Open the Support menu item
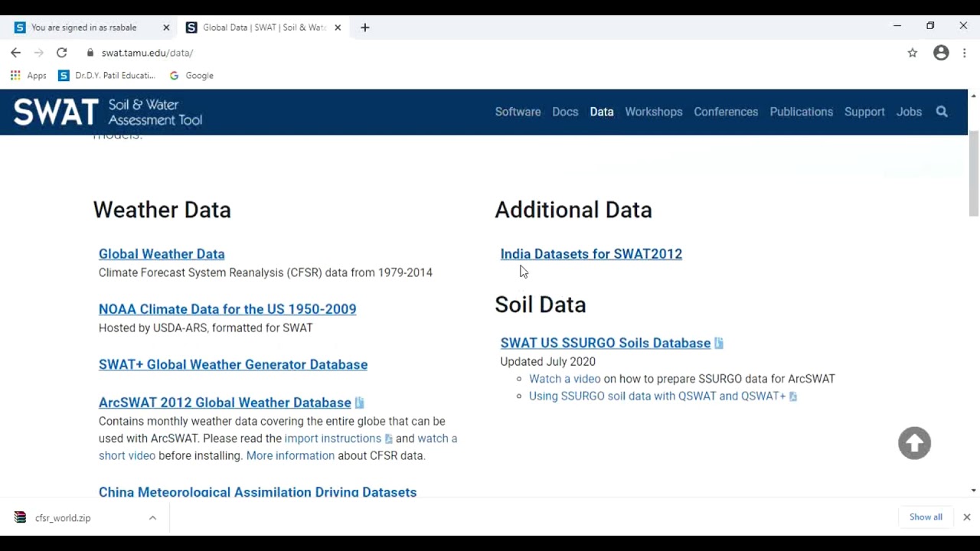The height and width of the screenshot is (551, 980). [864, 112]
